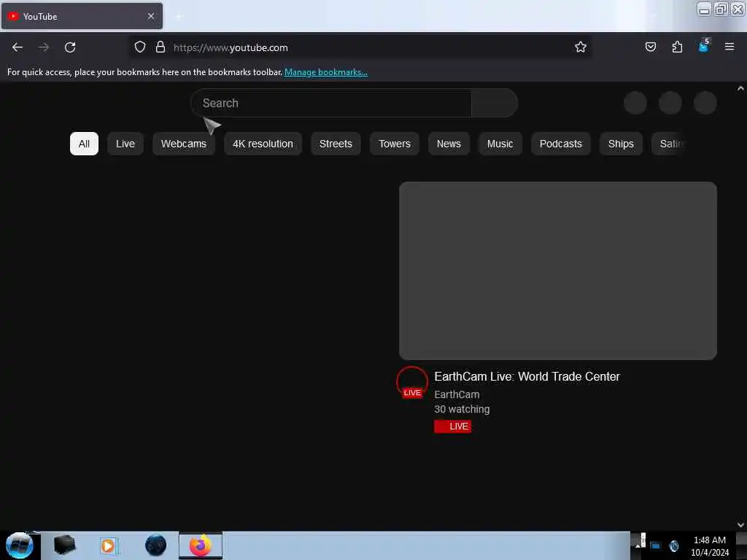Open the tracking protection shield

(139, 47)
